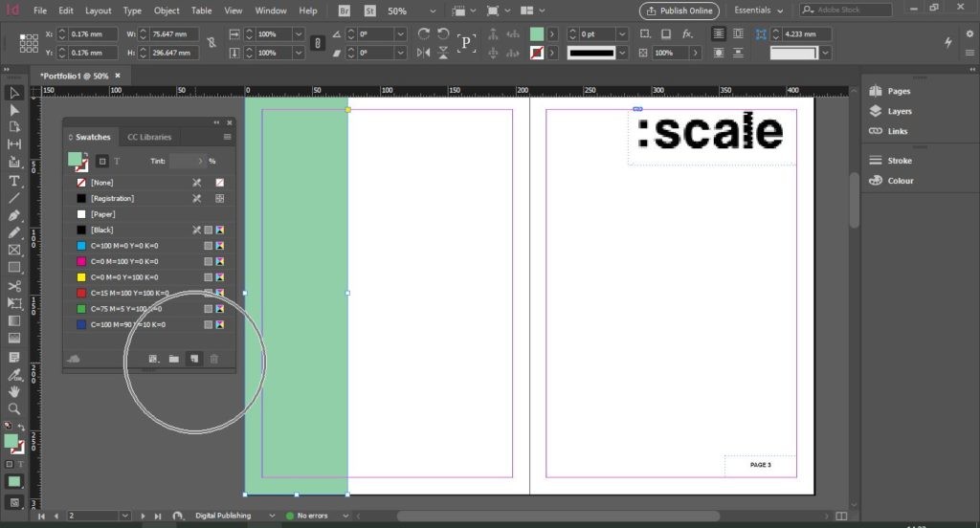Click rotate 90 degrees clockwise icon
The height and width of the screenshot is (528, 980).
pos(424,33)
